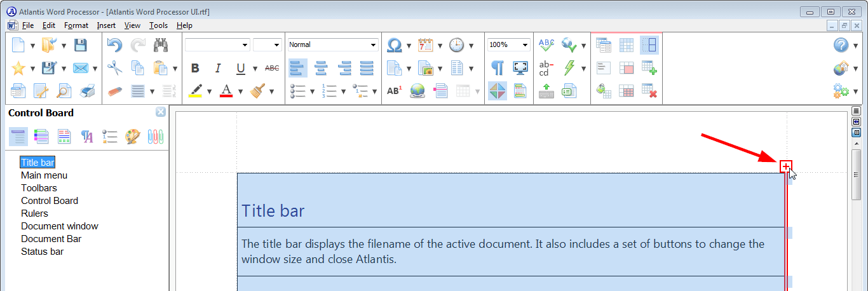Create a new document with the blank page icon
This screenshot has height=291, width=868.
pos(18,45)
